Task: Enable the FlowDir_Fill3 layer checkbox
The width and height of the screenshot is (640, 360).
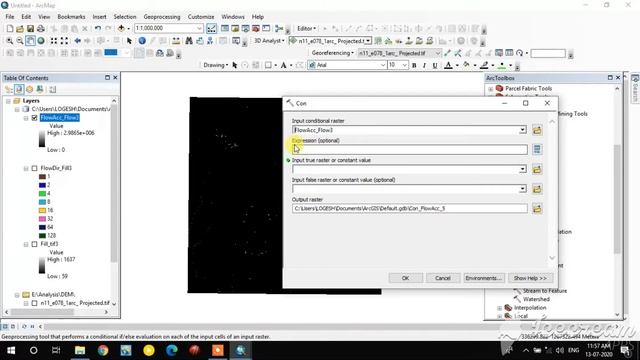Action: (34, 168)
